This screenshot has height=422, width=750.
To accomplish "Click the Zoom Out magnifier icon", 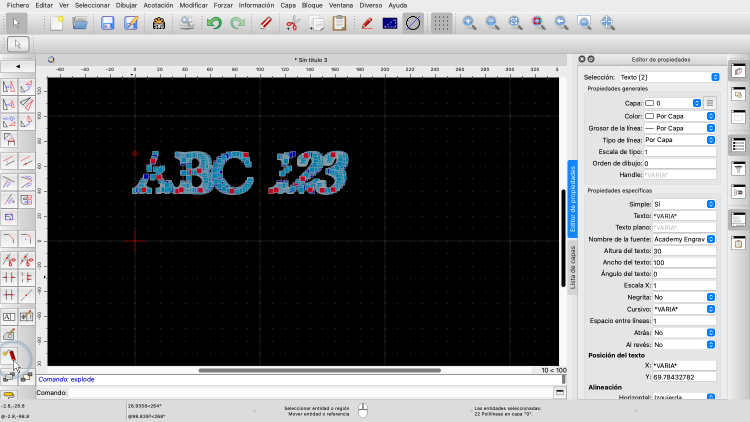I will (492, 23).
